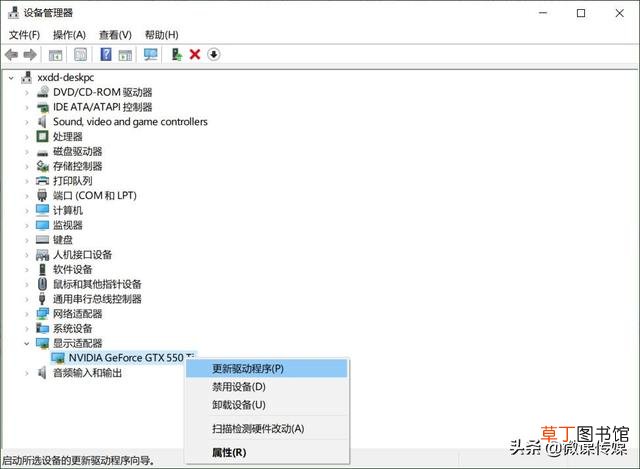Select the 存储控制器 label

(x=78, y=166)
